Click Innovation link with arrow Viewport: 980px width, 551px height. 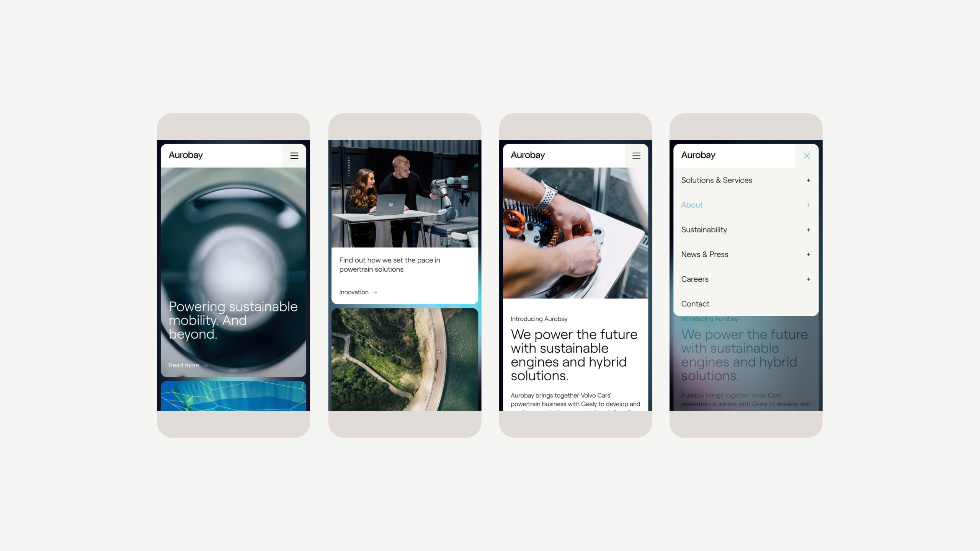(359, 292)
